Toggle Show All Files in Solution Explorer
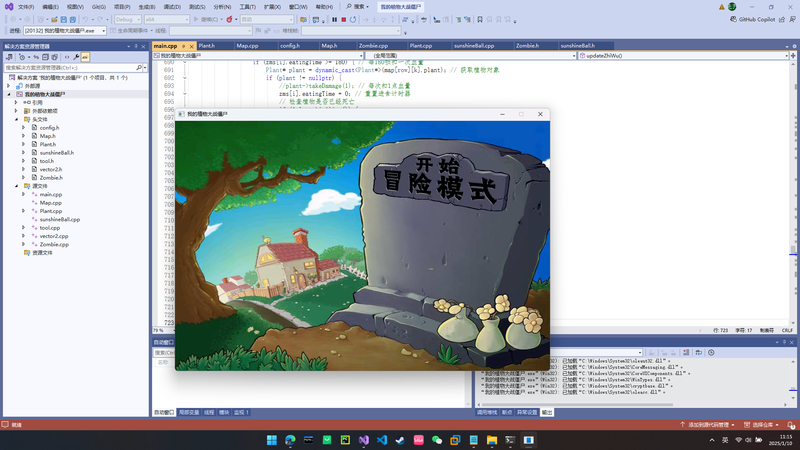Screen dimensions: 800x450 (55, 57)
